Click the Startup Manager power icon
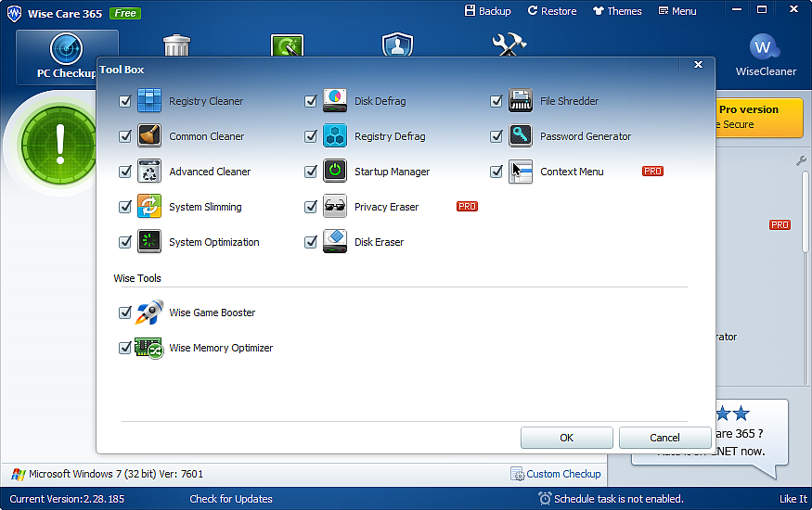 click(x=335, y=172)
